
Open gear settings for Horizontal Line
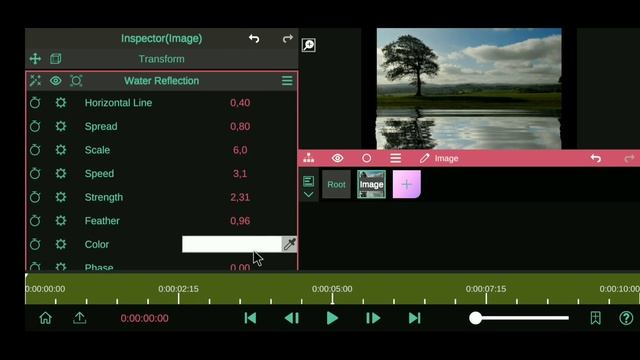[61, 102]
